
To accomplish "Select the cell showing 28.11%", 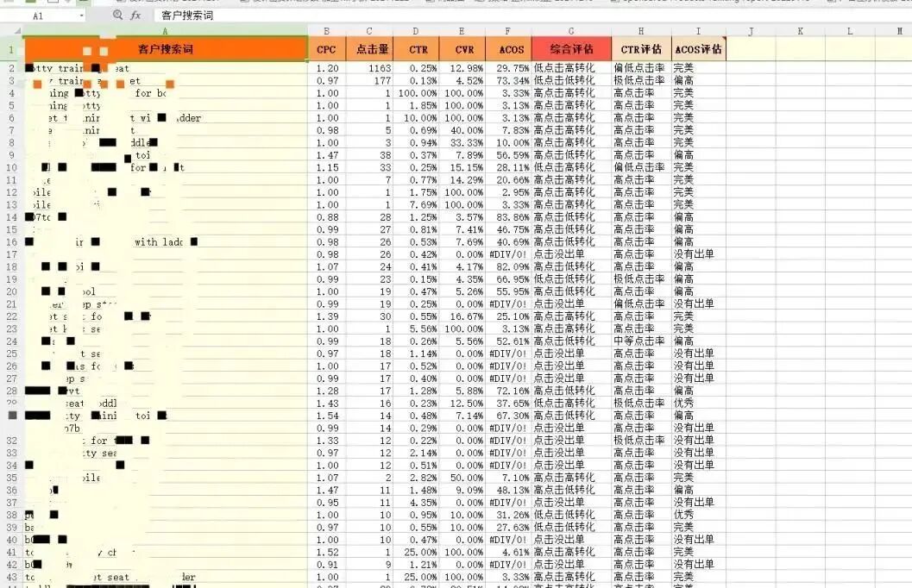I will [x=507, y=167].
